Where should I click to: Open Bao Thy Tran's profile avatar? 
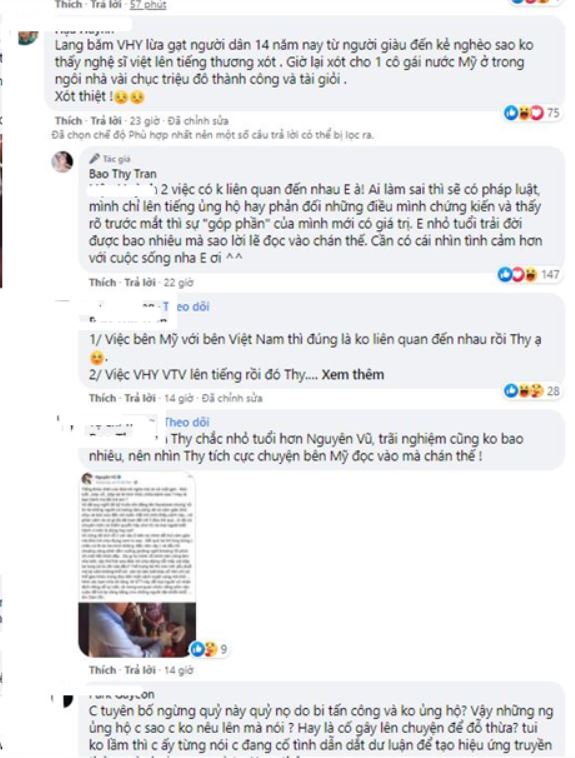point(62,162)
